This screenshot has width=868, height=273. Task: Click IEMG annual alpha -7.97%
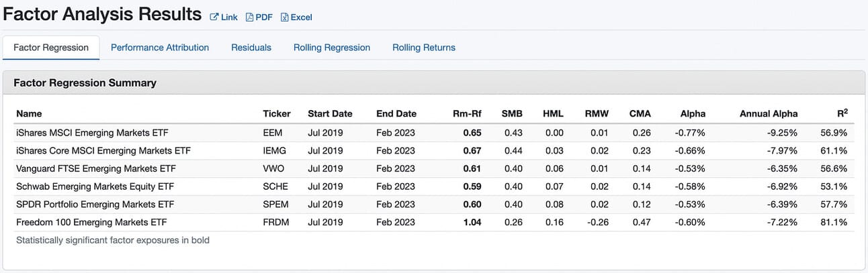(x=782, y=150)
